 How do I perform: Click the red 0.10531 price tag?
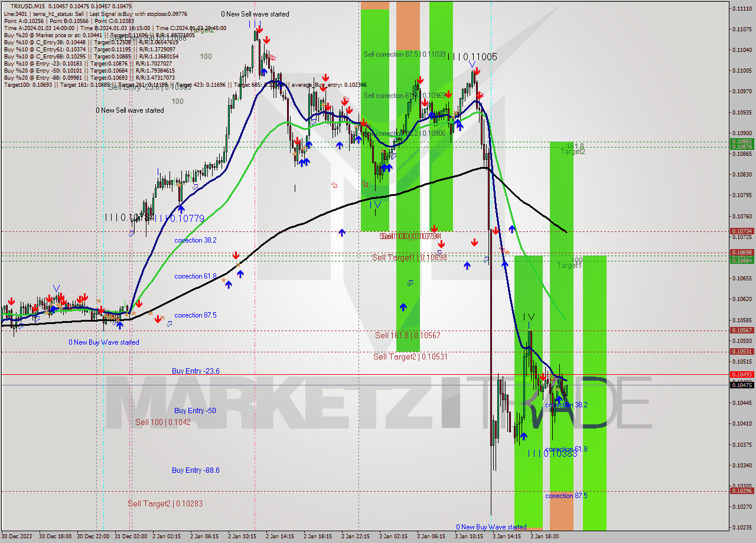tap(742, 352)
